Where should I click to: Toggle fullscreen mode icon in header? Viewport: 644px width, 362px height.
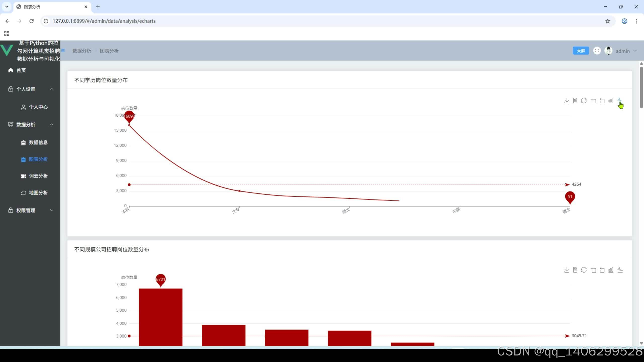pos(597,51)
